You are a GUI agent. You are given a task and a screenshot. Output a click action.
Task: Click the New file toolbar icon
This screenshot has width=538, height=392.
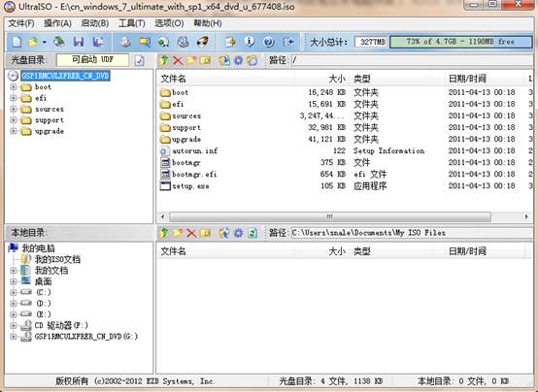(17, 42)
